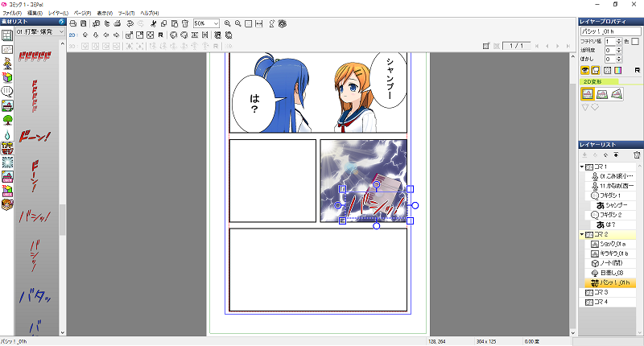Image resolution: width=644 pixels, height=346 pixels.
Task: Open the ファイル(F) menu
Action: [12, 13]
